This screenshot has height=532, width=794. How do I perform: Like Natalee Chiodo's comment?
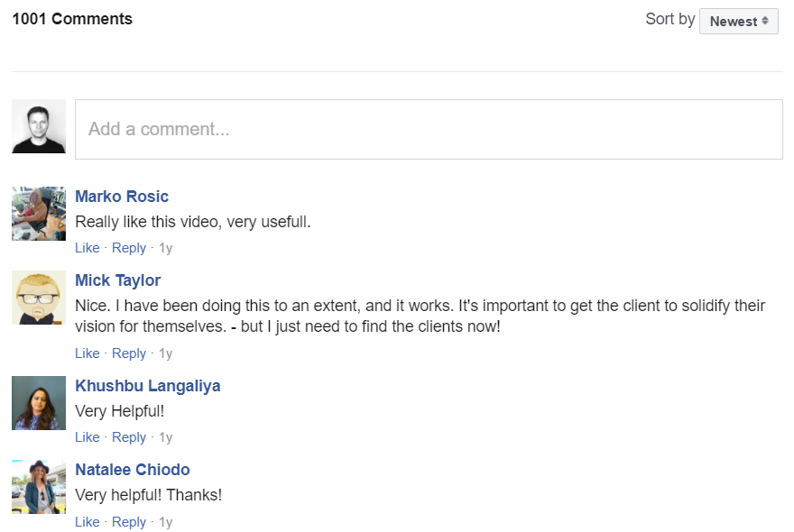pos(88,522)
